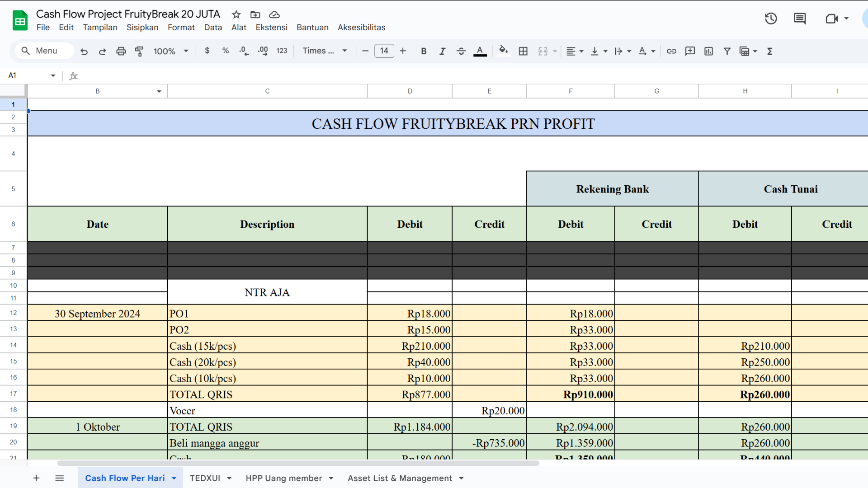Open the functions sigma menu
This screenshot has height=488, width=868.
tap(769, 51)
